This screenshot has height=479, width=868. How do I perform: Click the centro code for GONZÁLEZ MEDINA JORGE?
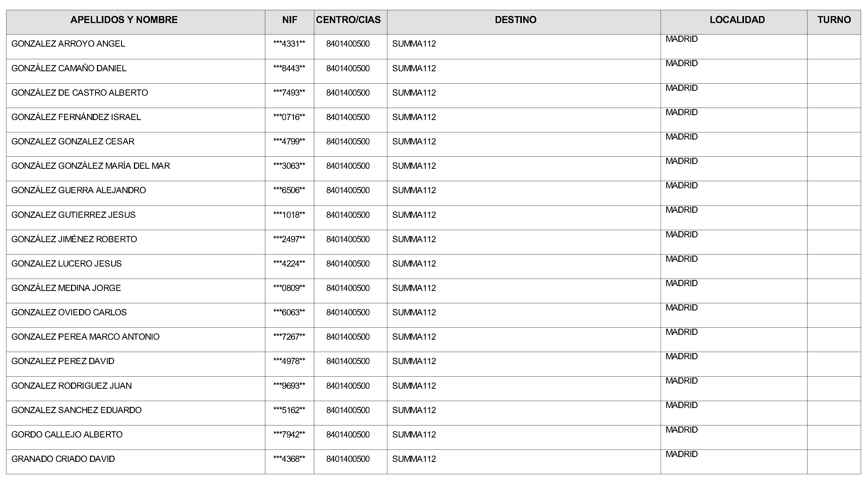pyautogui.click(x=348, y=288)
